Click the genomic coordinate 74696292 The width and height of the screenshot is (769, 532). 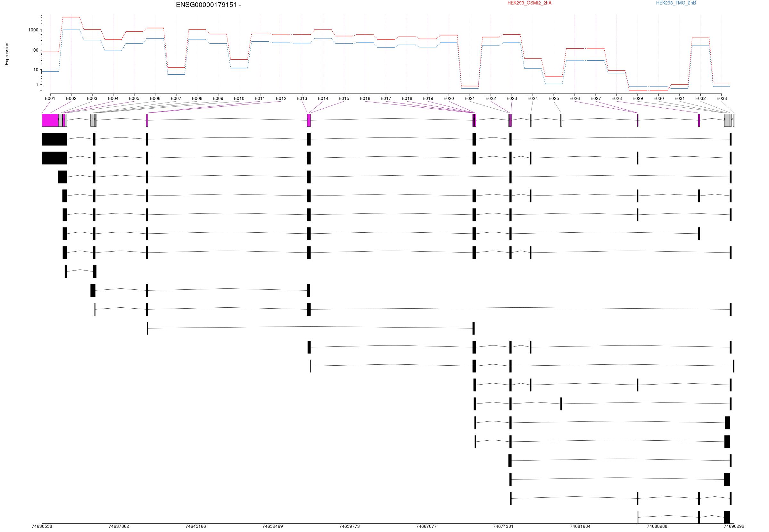[734, 527]
